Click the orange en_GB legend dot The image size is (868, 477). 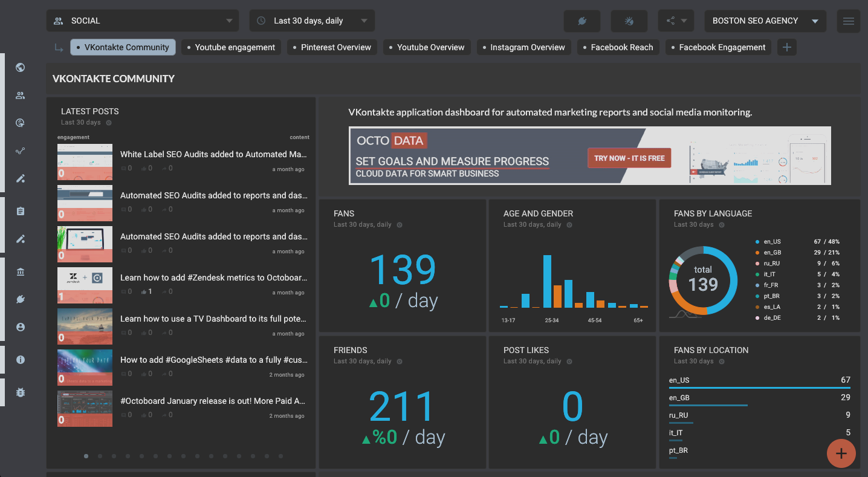pos(757,253)
